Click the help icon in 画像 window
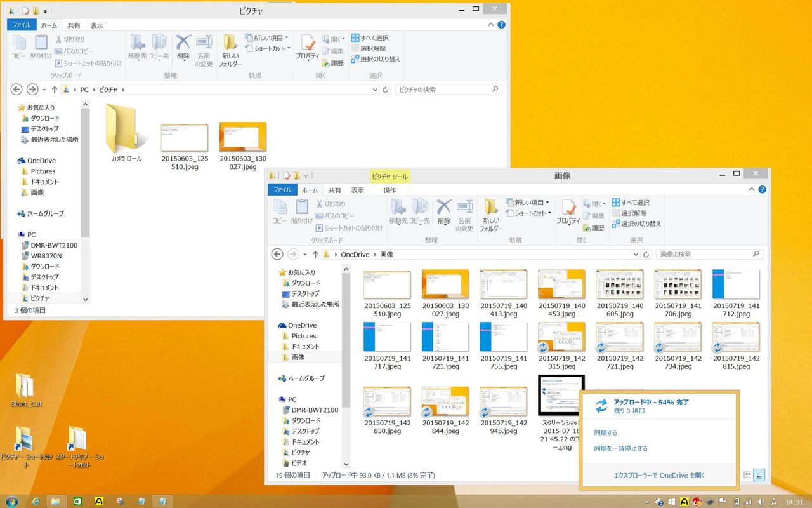The image size is (812, 508). (763, 190)
